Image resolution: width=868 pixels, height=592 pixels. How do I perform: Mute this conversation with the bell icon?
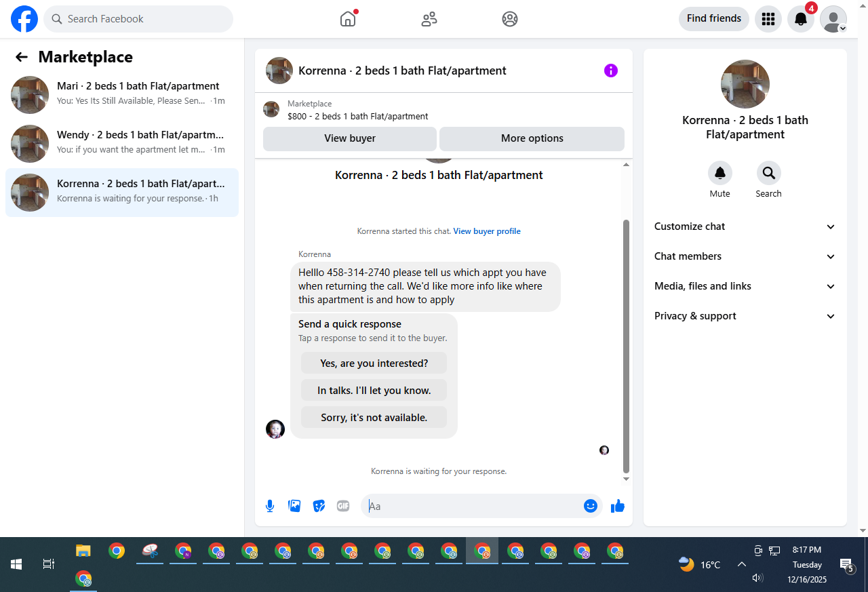pyautogui.click(x=720, y=173)
